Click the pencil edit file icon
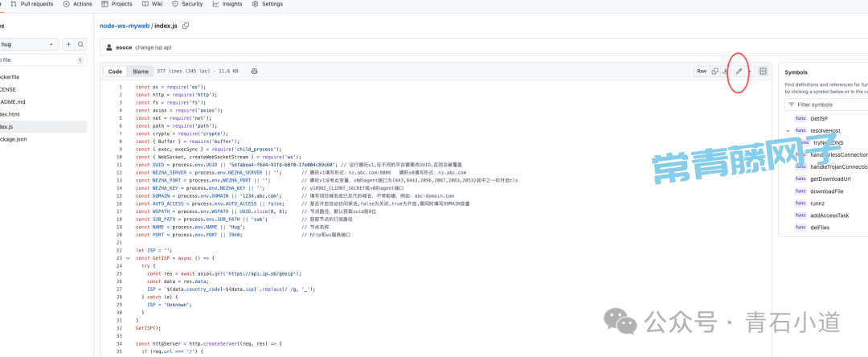868x357 pixels. click(739, 72)
